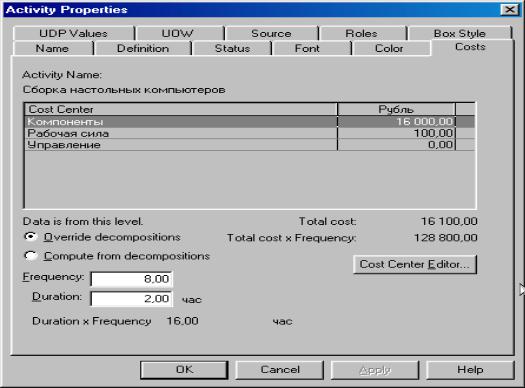
Task: Click the greyed-out Apply button
Action: (375, 370)
